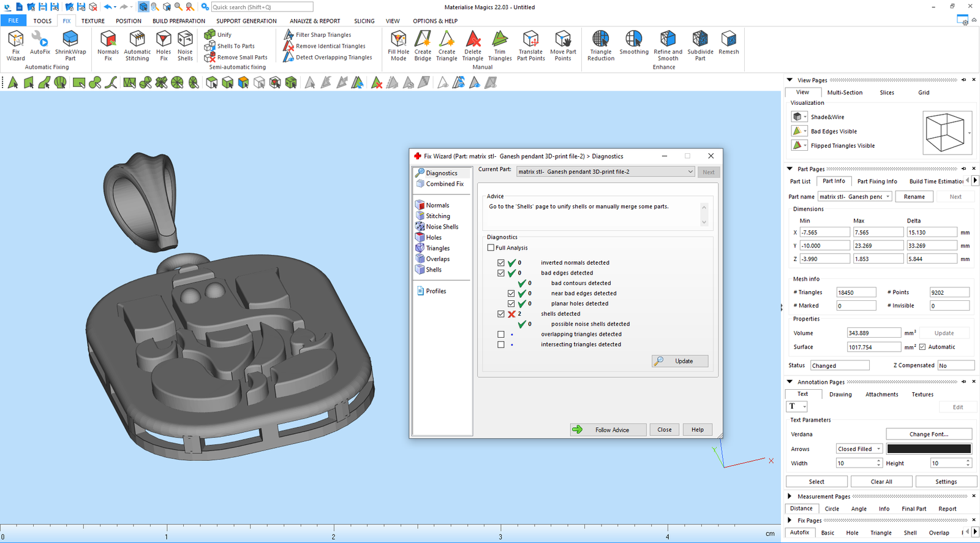Apply the Smoothing tool
This screenshot has height=543, width=980.
pos(634,43)
